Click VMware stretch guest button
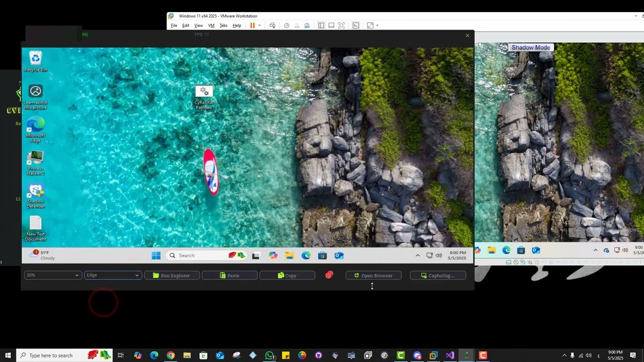This screenshot has width=644, height=362. (x=370, y=26)
